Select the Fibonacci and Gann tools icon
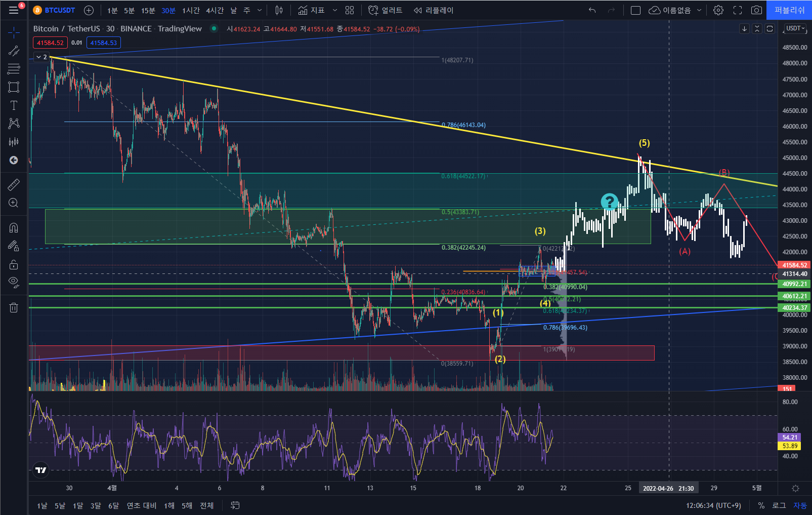 click(14, 69)
